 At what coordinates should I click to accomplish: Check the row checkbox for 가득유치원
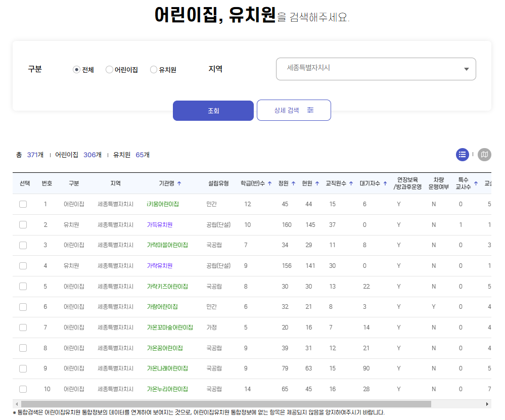tap(23, 224)
